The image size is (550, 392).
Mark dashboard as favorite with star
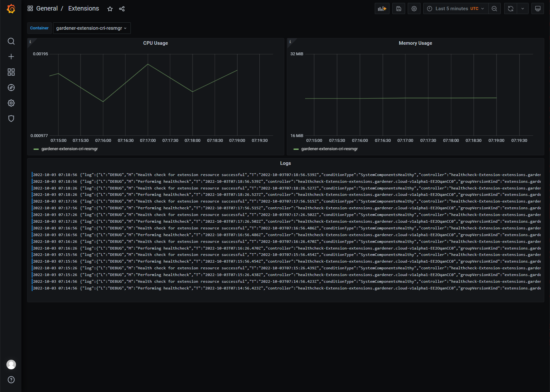(110, 9)
